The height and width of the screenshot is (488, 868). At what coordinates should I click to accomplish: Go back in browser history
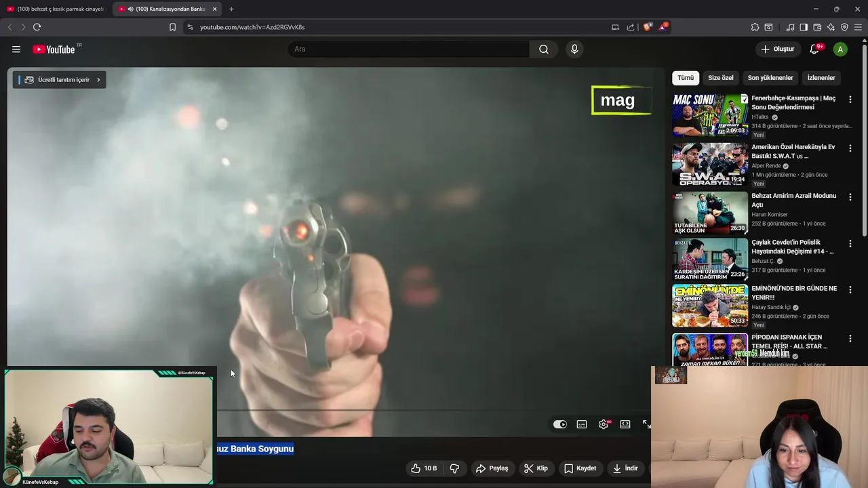click(9, 27)
